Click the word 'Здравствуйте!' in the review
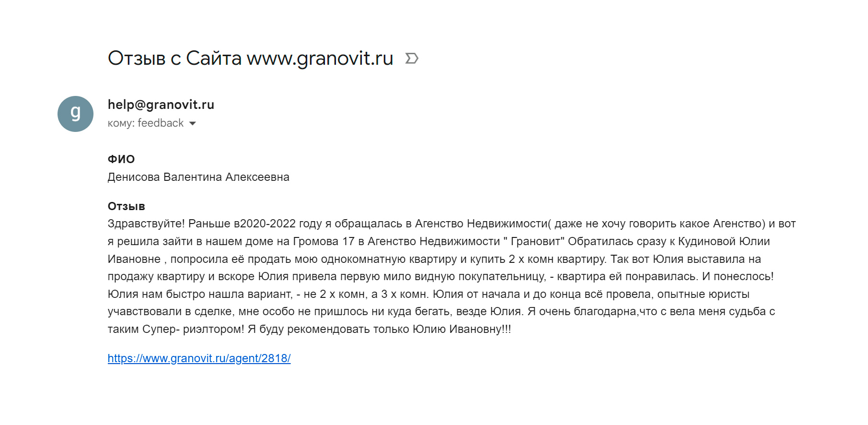 click(146, 224)
